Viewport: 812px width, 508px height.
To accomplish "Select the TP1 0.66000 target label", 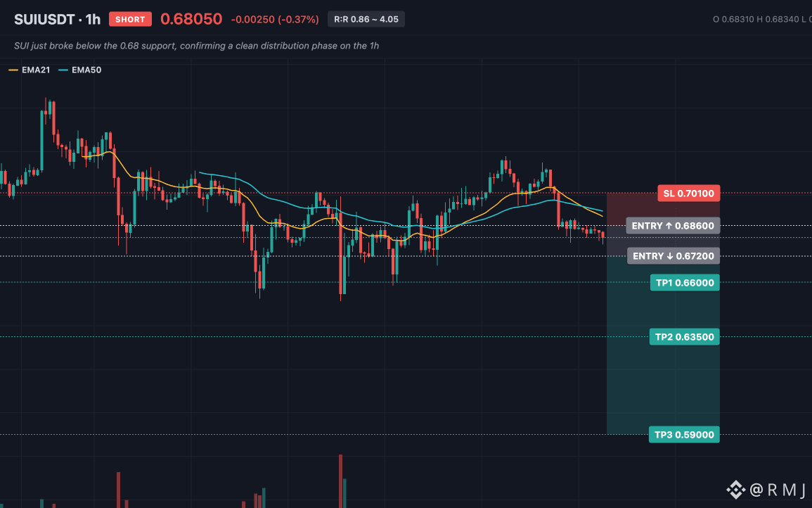I will 685,283.
